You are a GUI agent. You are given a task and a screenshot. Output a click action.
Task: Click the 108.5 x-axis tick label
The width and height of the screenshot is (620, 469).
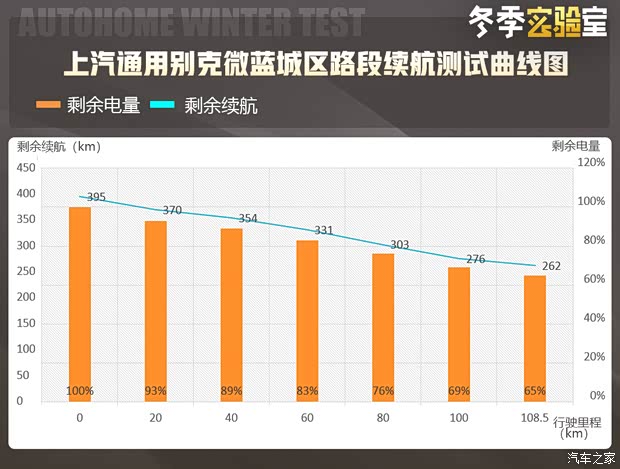(x=535, y=418)
